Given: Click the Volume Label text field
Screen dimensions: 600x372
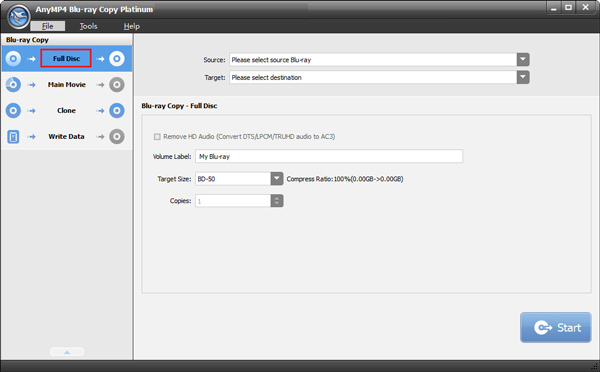Looking at the screenshot, I should click(x=329, y=156).
